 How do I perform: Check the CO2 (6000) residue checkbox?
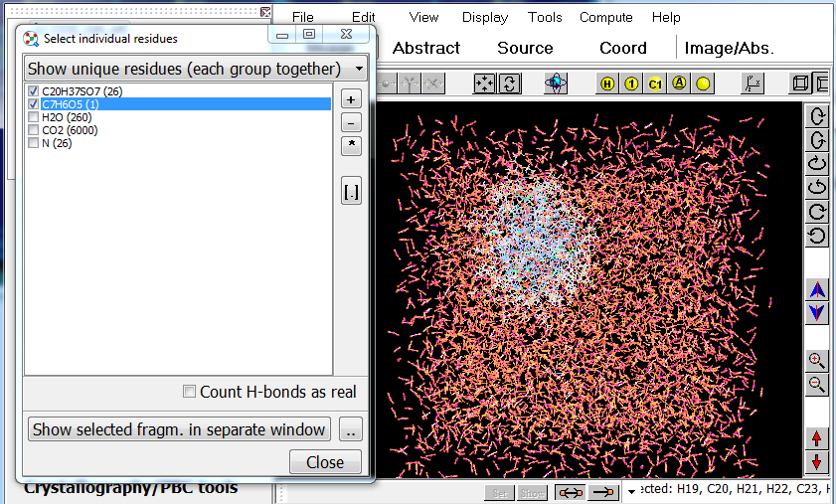click(34, 130)
